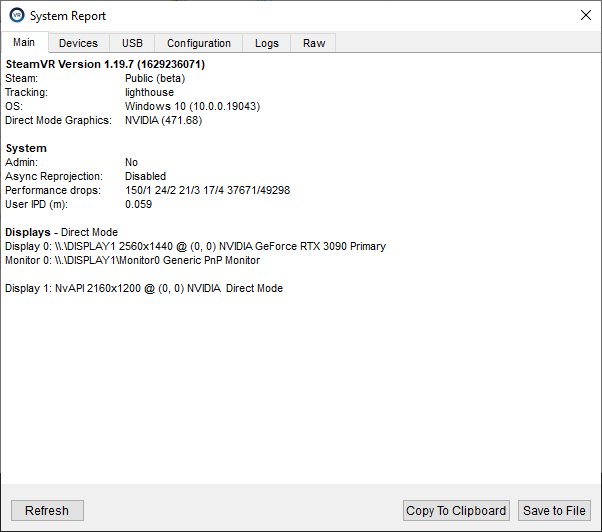Click the Async Reprojection Disabled value

[146, 176]
